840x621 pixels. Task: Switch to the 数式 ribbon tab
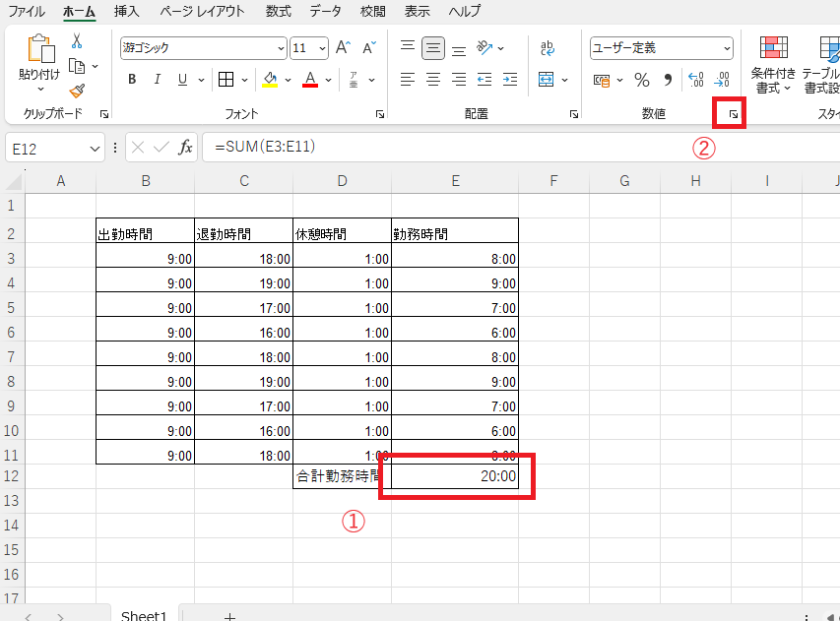point(278,12)
